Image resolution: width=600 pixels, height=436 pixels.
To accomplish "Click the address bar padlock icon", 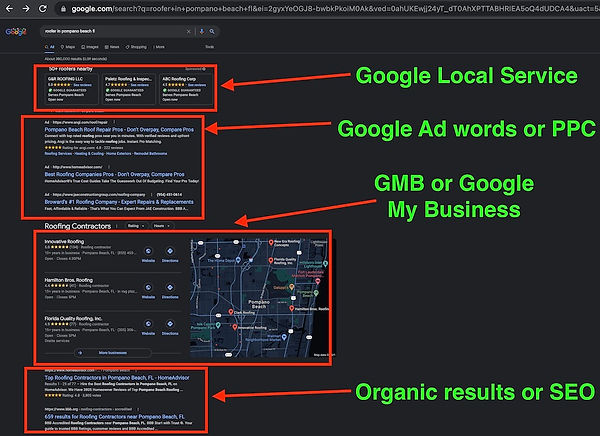I will pos(64,9).
